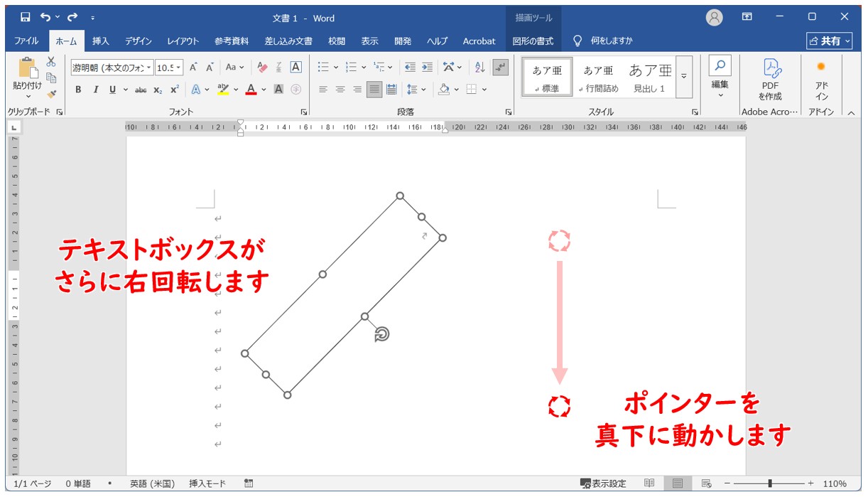The width and height of the screenshot is (868, 497).
Task: Align the paragraph left
Action: pos(323,90)
